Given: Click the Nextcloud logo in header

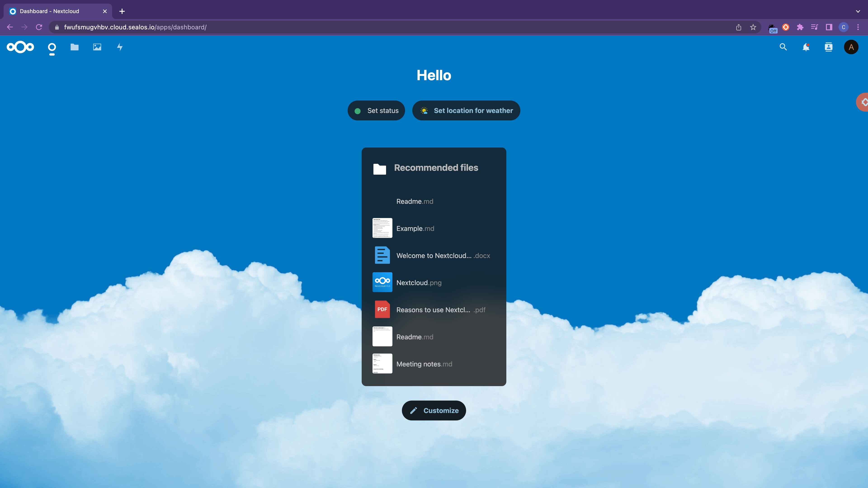Looking at the screenshot, I should pyautogui.click(x=20, y=47).
